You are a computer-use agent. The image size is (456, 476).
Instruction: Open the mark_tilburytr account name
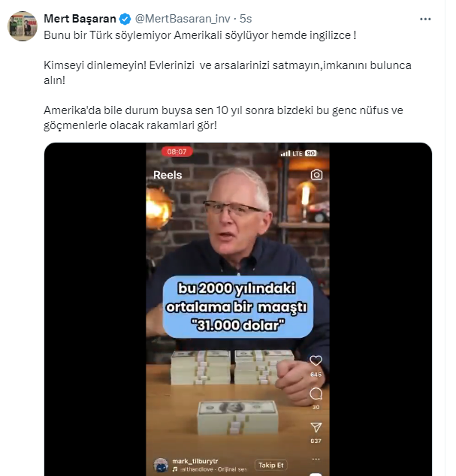(x=195, y=461)
